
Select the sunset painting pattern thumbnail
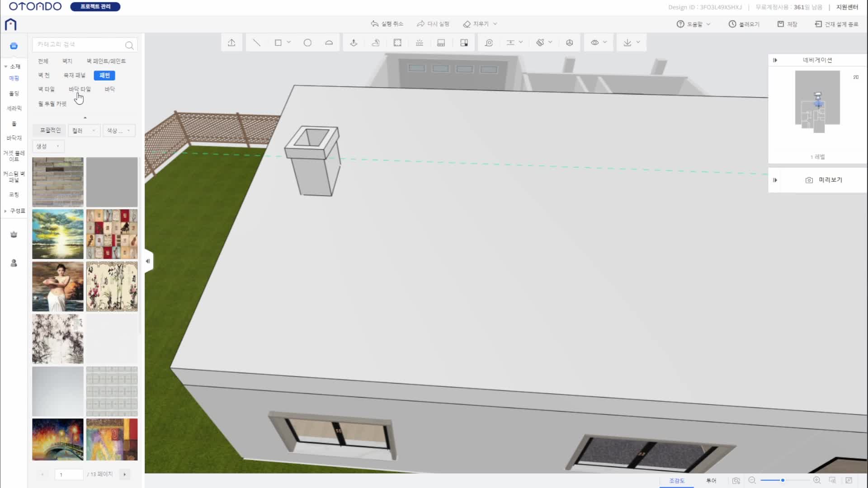click(58, 234)
